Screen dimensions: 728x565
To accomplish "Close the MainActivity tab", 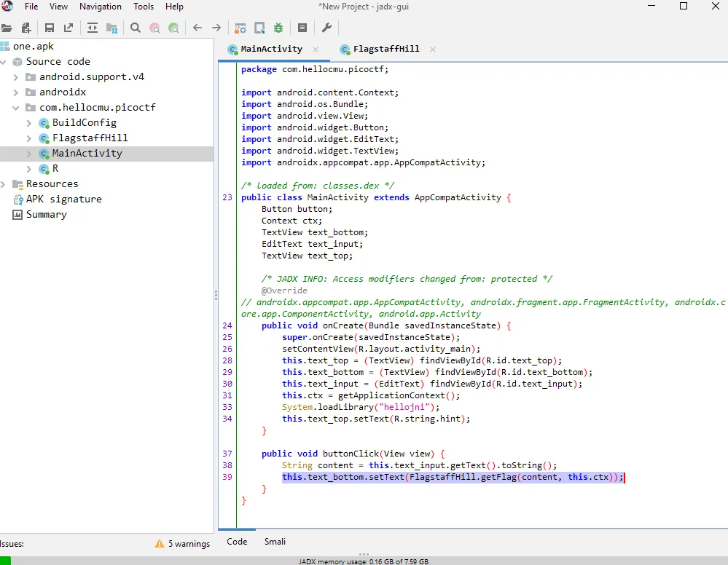I will pos(316,50).
